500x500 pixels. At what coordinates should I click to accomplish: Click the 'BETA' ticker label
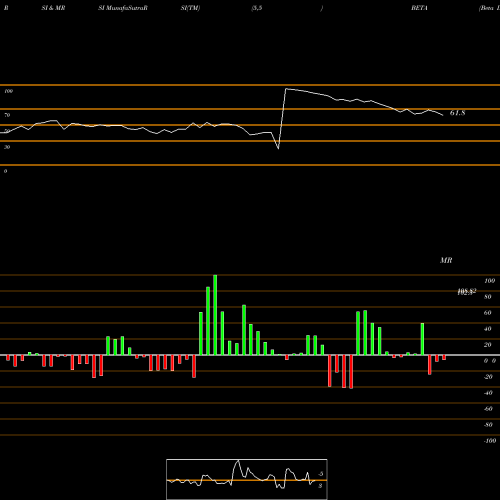pos(419,8)
